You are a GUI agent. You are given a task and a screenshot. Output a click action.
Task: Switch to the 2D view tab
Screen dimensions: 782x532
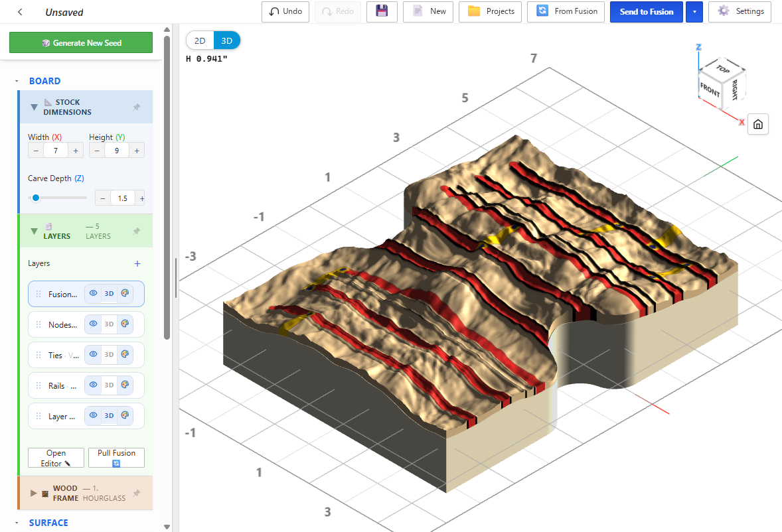(200, 41)
